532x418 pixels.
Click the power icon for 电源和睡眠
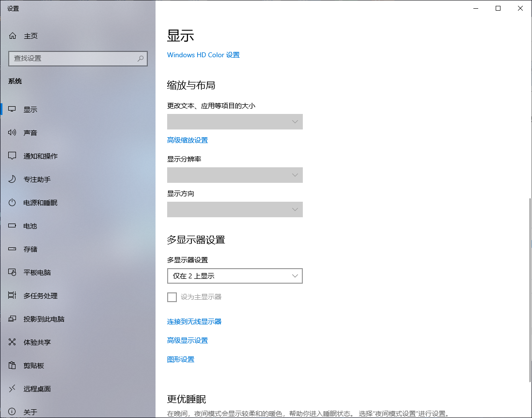coord(12,202)
